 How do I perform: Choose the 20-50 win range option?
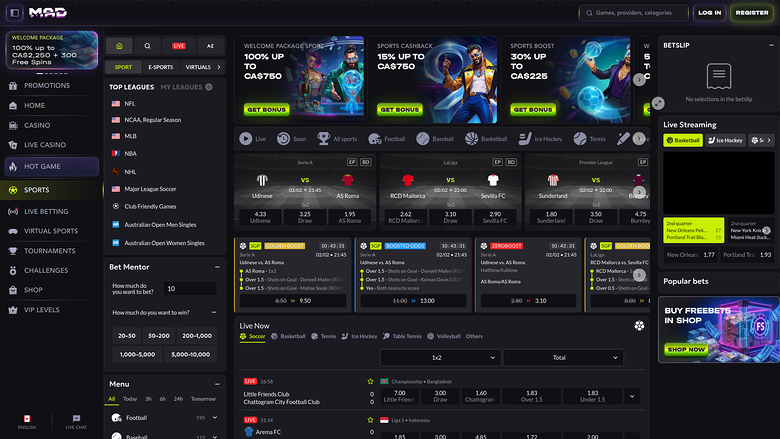tap(126, 336)
